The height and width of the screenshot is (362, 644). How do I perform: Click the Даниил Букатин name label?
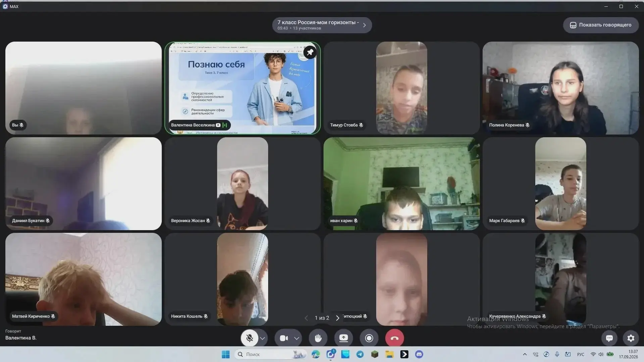[x=31, y=221]
